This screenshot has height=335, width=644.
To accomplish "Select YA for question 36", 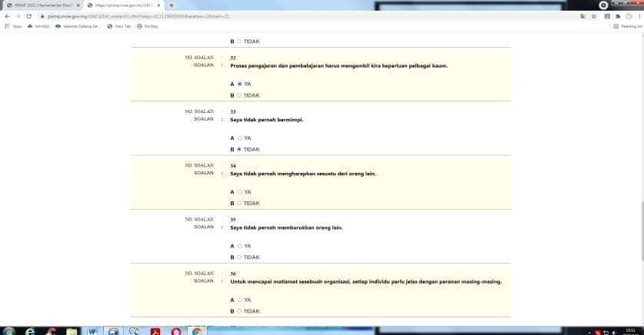I will pyautogui.click(x=239, y=300).
